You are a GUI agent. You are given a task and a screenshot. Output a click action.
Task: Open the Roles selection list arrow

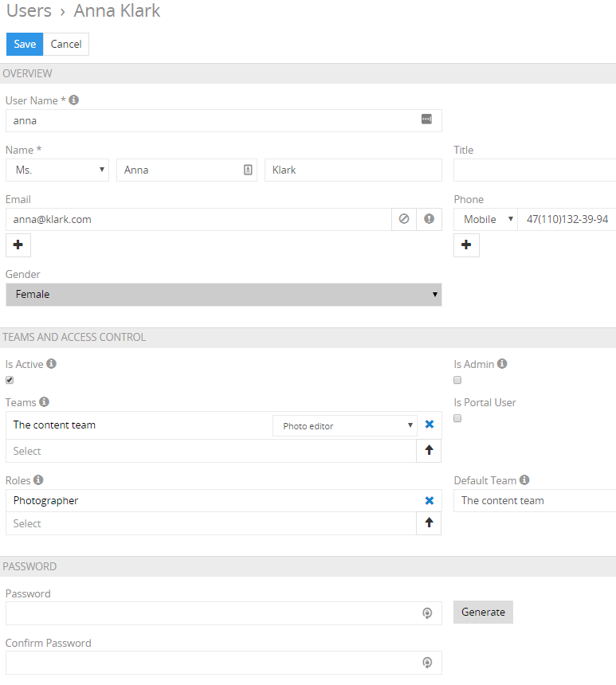click(x=429, y=523)
